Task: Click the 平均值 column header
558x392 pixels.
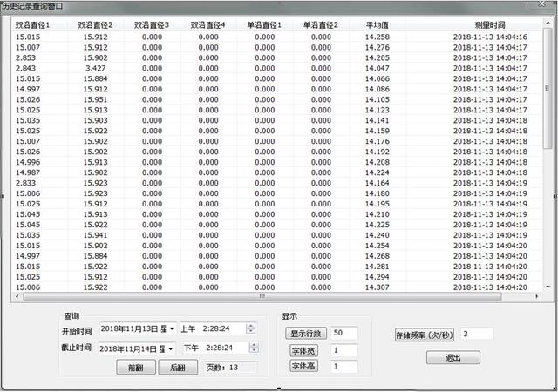Action: pyautogui.click(x=377, y=24)
